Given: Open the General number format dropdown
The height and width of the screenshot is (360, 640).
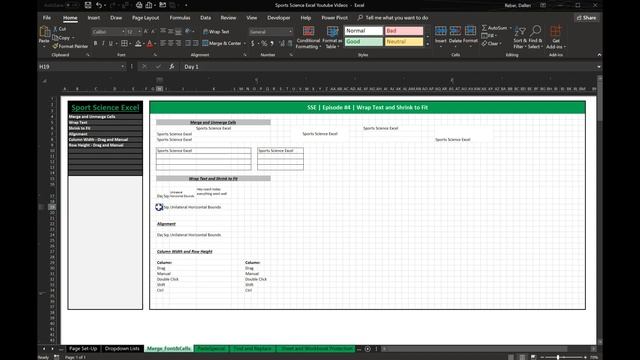Looking at the screenshot, I should click(x=290, y=32).
